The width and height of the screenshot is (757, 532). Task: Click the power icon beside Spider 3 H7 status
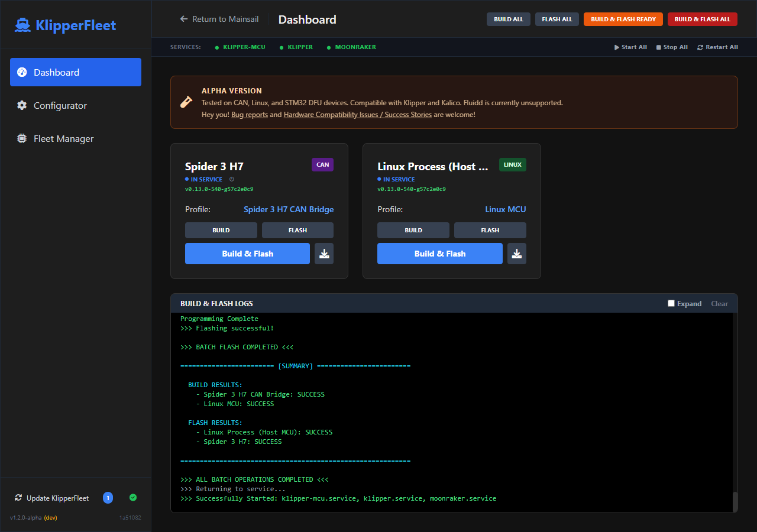232,179
